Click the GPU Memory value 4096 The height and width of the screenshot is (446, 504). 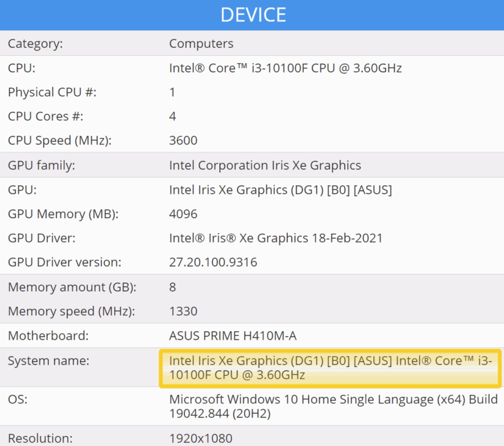pyautogui.click(x=183, y=214)
